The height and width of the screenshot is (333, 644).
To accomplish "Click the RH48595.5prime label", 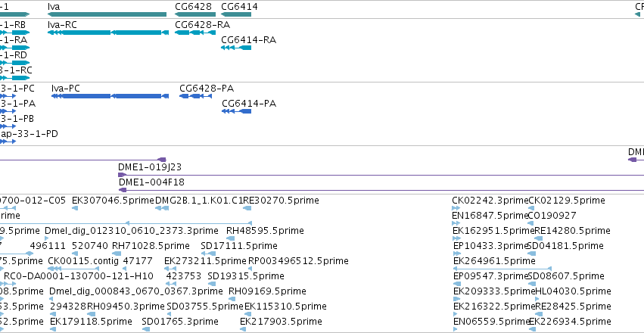I will pyautogui.click(x=265, y=231).
